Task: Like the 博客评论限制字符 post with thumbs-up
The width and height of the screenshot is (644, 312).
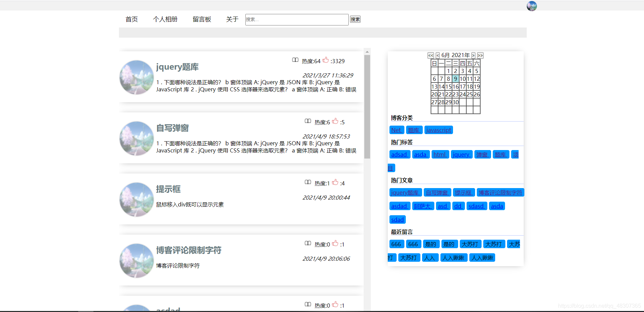Action: click(335, 243)
